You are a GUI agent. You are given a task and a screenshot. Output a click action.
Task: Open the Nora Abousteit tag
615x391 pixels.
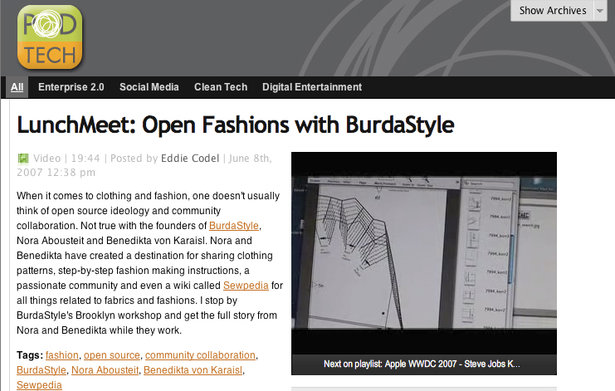(x=105, y=370)
